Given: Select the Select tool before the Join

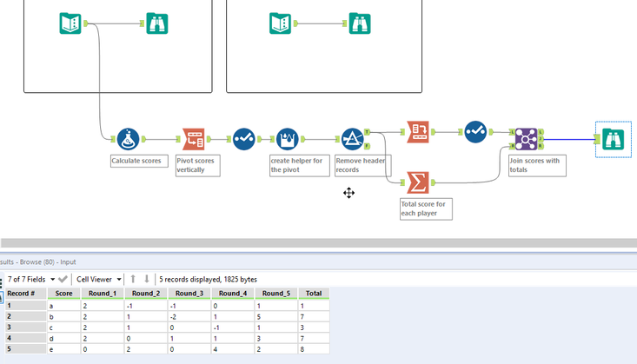Looking at the screenshot, I should pyautogui.click(x=475, y=132).
